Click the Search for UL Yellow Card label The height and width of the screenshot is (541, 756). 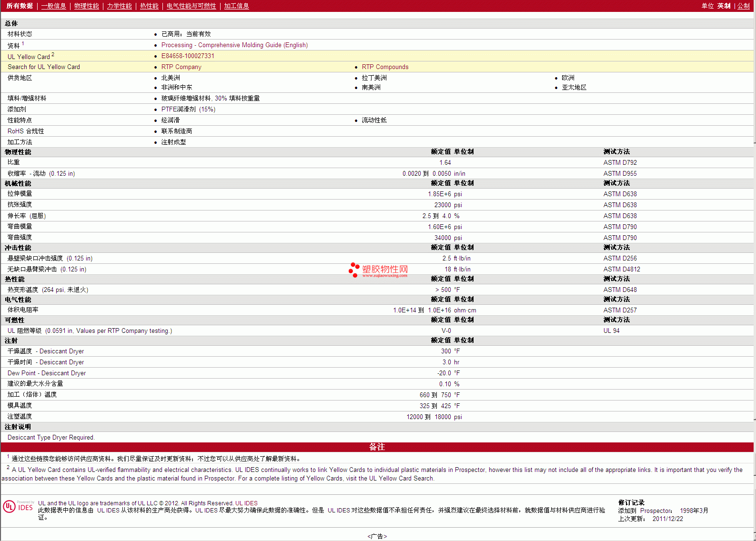[x=44, y=67]
